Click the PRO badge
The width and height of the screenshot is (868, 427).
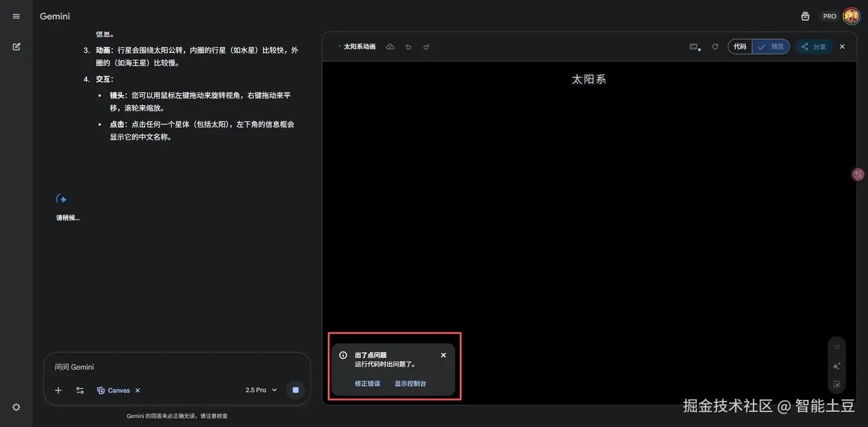pyautogui.click(x=830, y=16)
